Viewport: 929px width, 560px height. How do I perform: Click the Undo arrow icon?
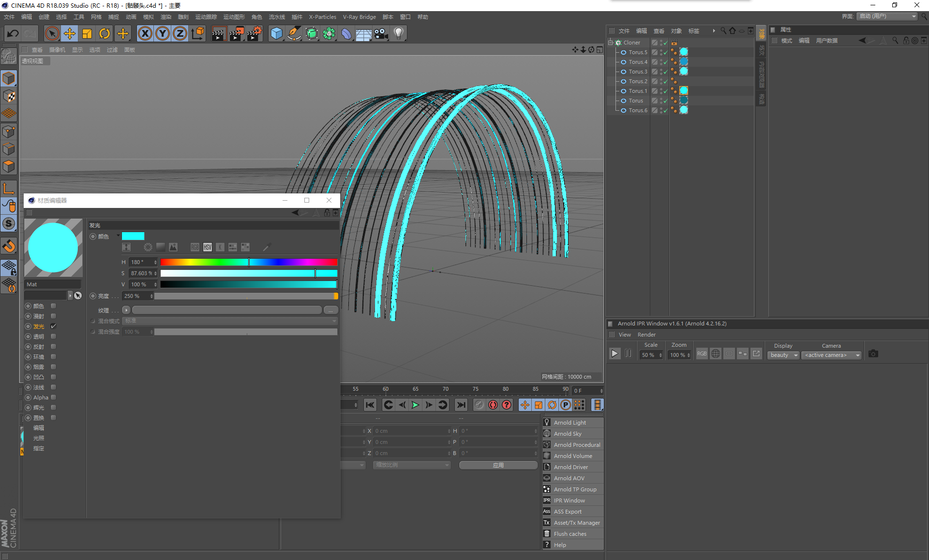point(13,33)
